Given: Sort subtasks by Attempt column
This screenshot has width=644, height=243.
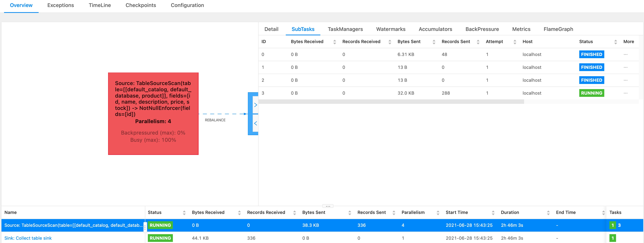Looking at the screenshot, I should (515, 42).
